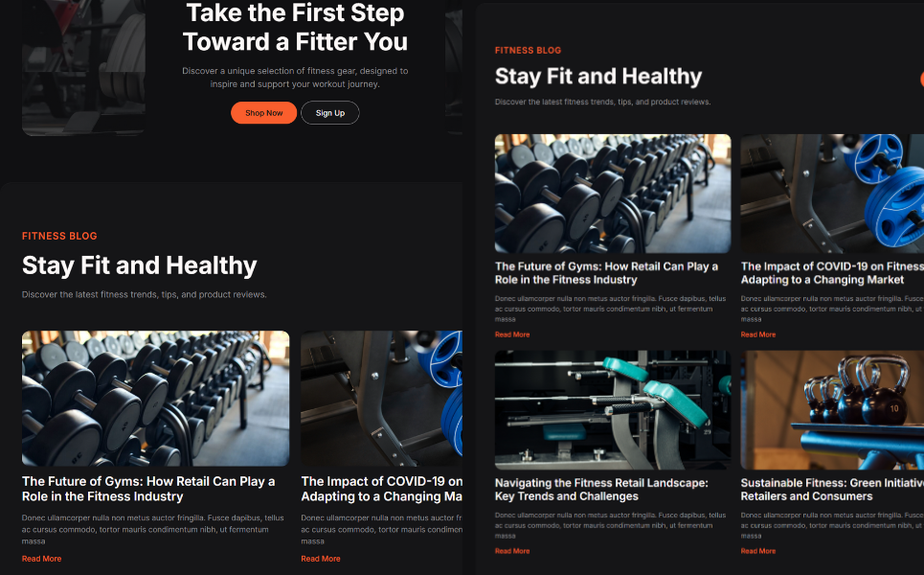Open the Navigating the Fitness Retail Landscape title

pos(601,490)
